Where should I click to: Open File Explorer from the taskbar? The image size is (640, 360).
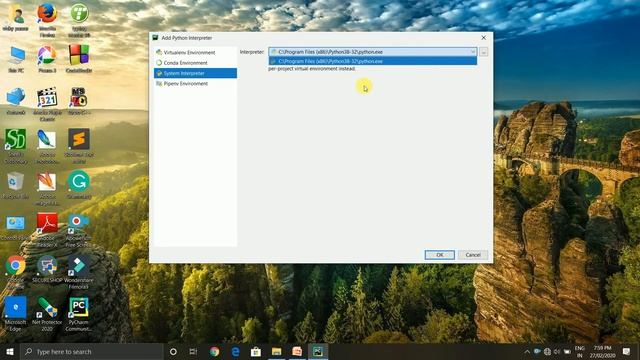point(276,351)
